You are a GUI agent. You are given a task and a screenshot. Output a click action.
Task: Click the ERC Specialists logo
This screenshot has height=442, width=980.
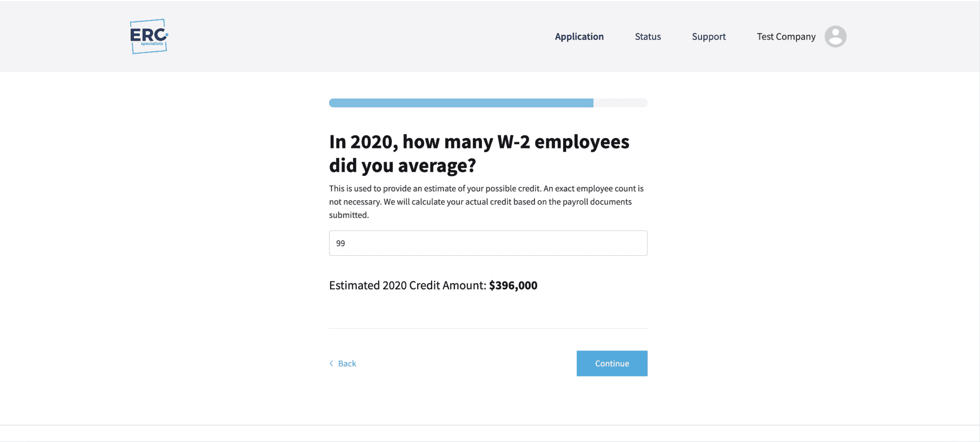tap(149, 36)
